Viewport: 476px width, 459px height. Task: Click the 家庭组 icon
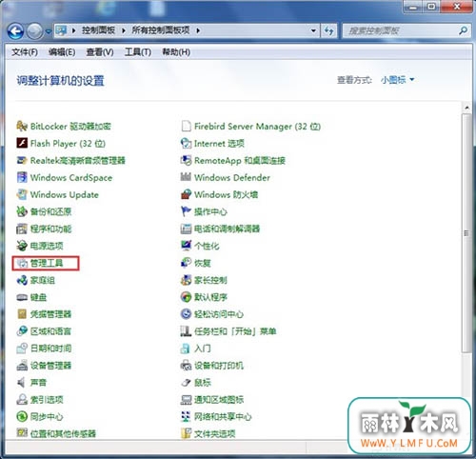[x=22, y=280]
